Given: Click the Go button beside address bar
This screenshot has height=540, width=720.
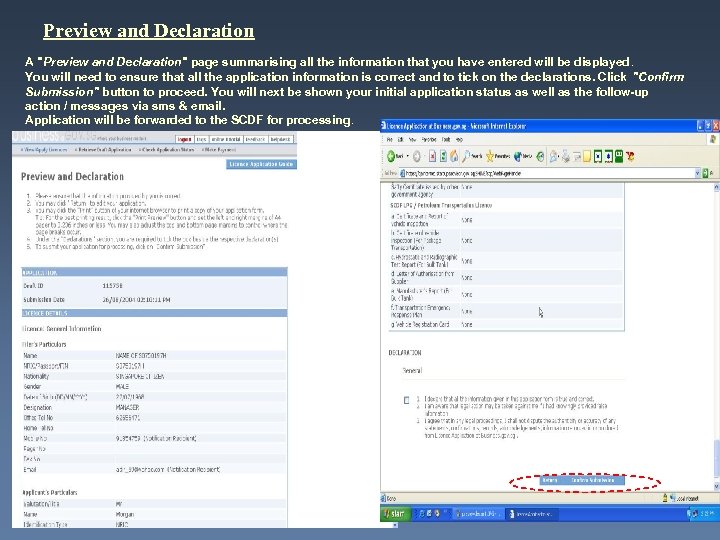Looking at the screenshot, I should coord(706,173).
